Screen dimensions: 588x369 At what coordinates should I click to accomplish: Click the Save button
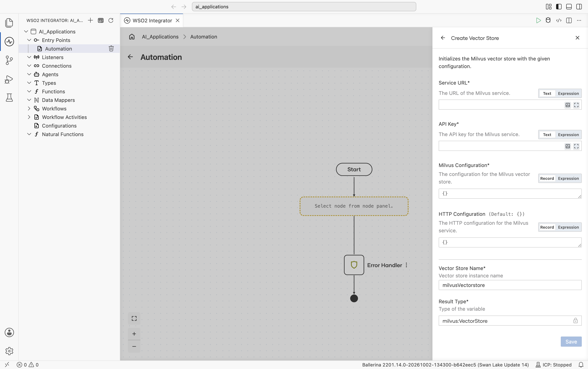[571, 342]
